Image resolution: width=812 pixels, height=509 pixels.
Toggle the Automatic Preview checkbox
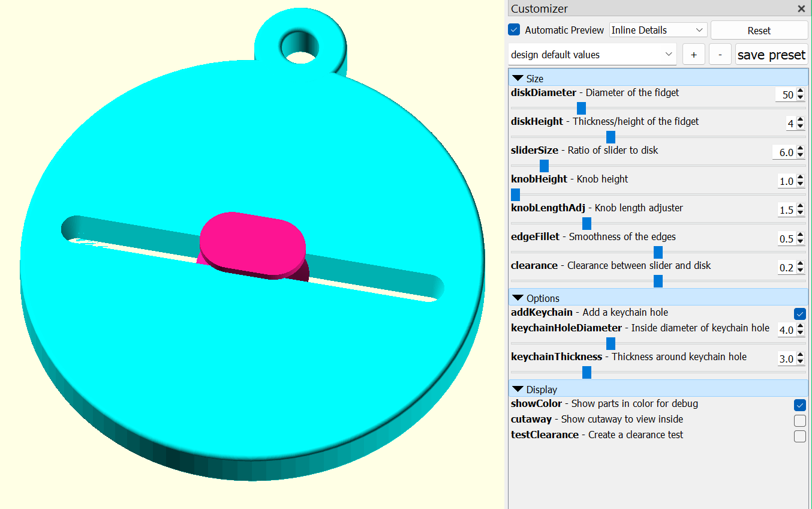[x=514, y=30]
